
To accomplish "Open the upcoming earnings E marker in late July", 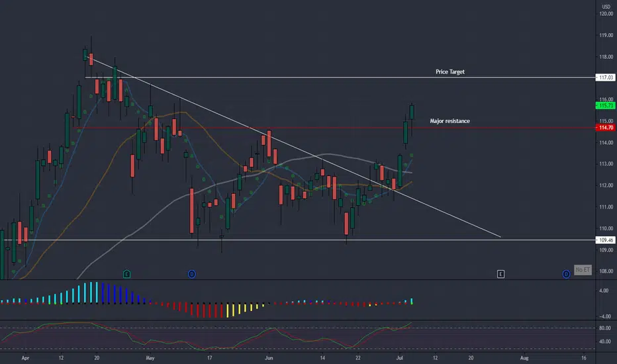I will [x=500, y=274].
